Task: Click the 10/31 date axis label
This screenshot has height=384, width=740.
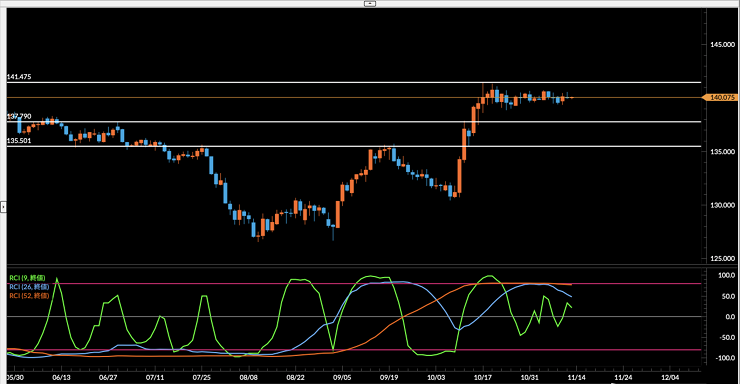Action: coord(529,377)
